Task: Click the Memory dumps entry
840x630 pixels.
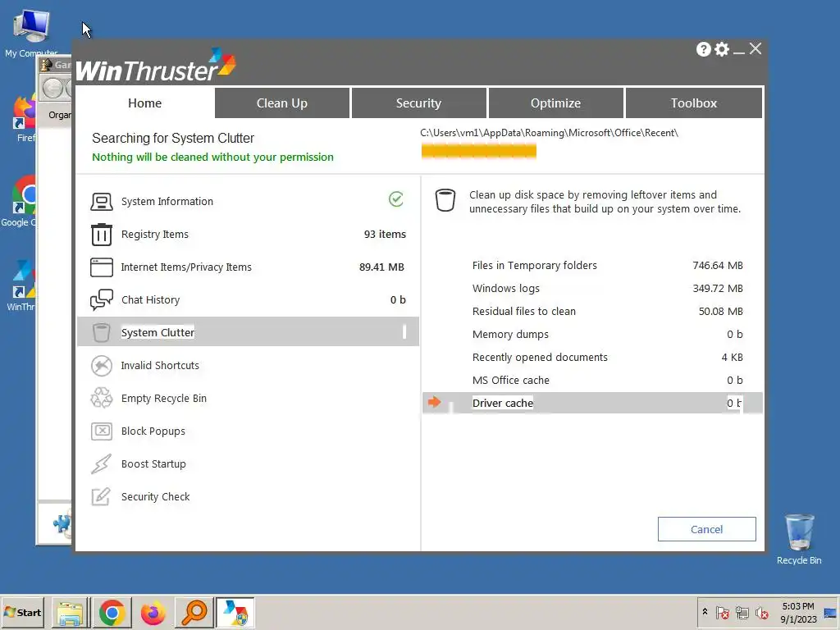Action: coord(510,335)
